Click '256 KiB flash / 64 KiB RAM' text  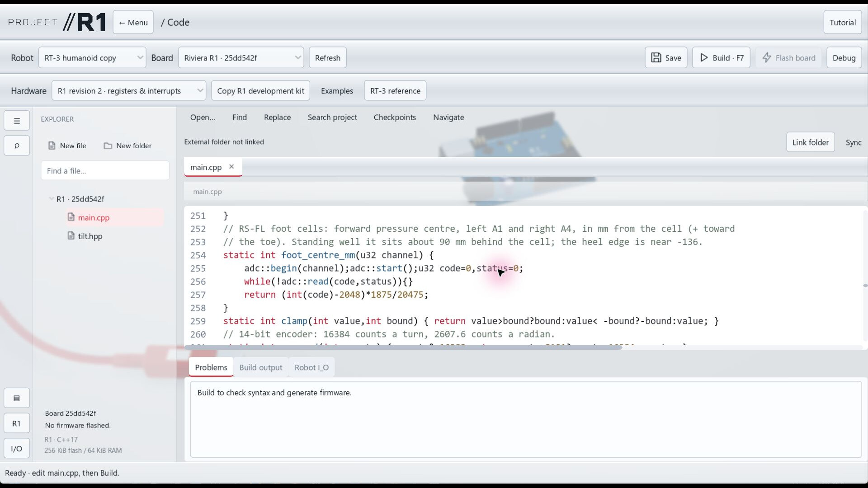click(x=83, y=450)
